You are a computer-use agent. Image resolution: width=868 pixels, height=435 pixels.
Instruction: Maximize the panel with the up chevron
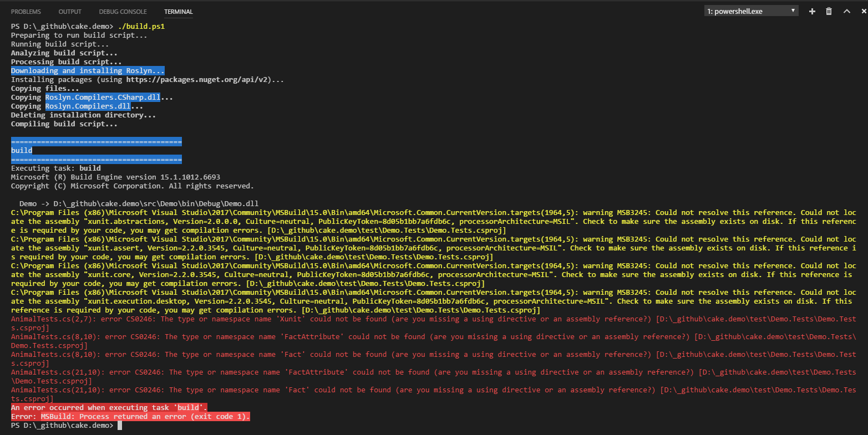(846, 11)
